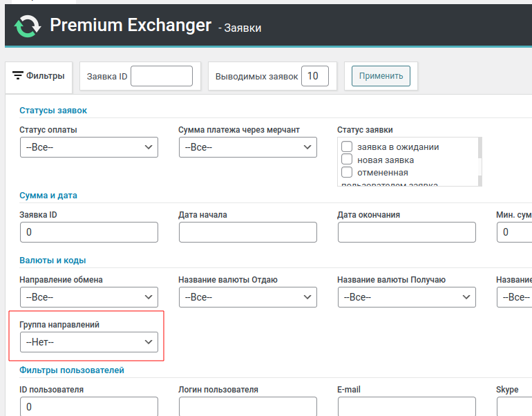The height and width of the screenshot is (416, 532).
Task: Click the Статусы заявок section heading
Action: (53, 111)
